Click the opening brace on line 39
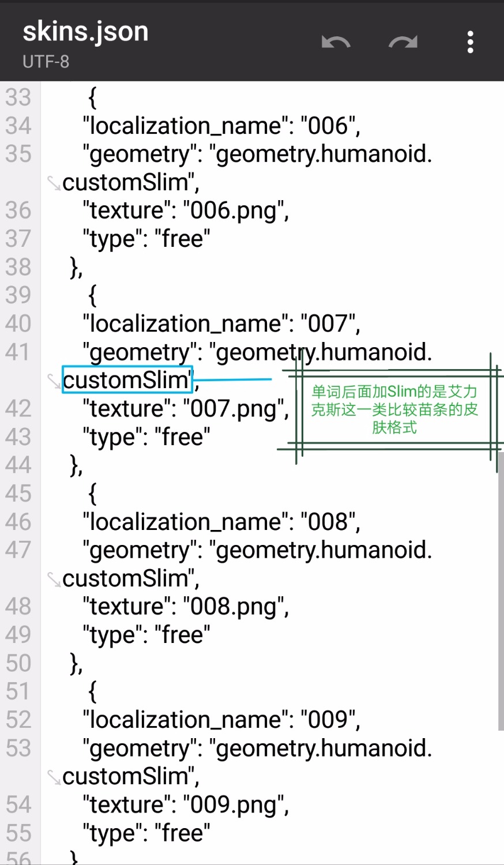 pos(92,295)
